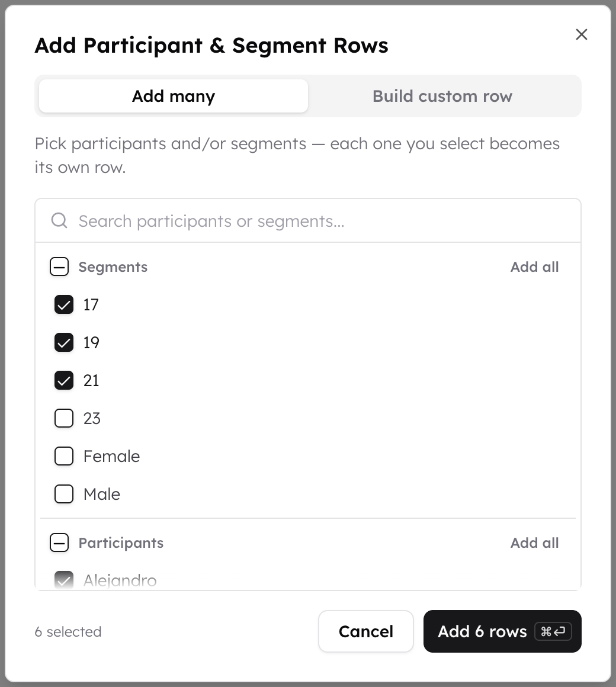This screenshot has width=616, height=687.
Task: Uncheck participant Alejandro
Action: (64, 580)
